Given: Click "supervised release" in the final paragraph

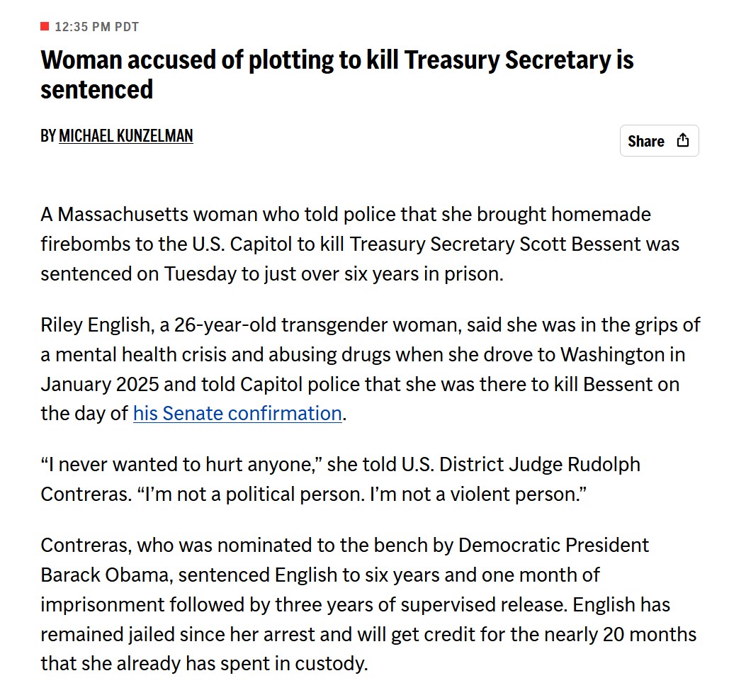Looking at the screenshot, I should click(483, 605).
